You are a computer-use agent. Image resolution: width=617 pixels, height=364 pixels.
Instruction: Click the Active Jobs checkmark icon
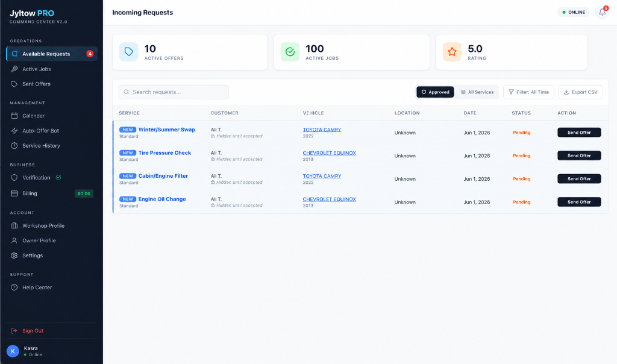[x=290, y=52]
